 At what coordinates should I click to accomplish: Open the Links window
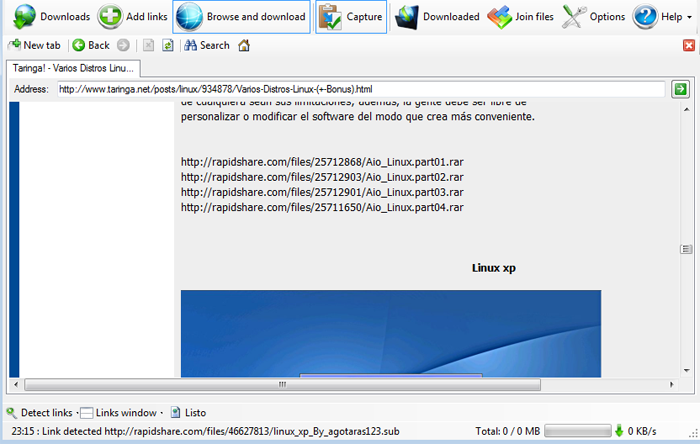[x=118, y=413]
